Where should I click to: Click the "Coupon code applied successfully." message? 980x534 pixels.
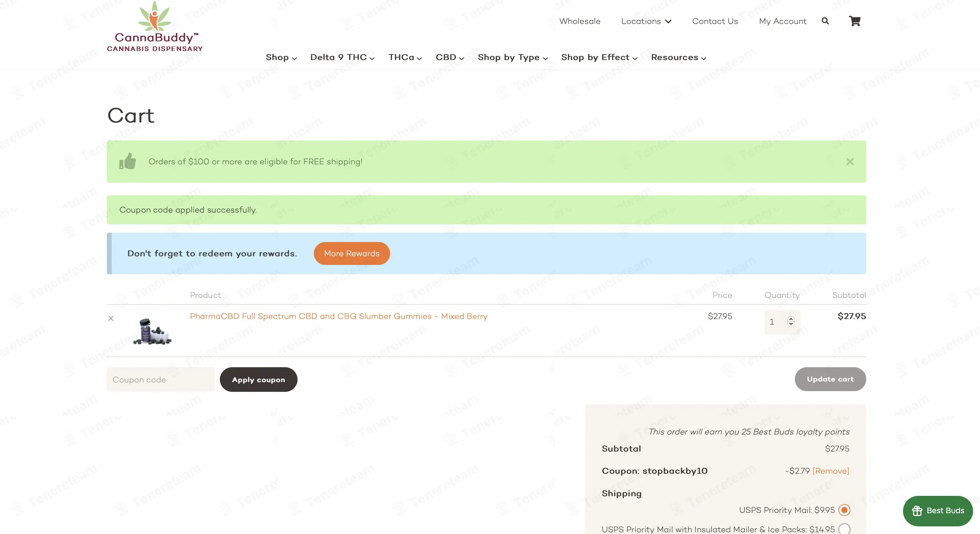(188, 210)
